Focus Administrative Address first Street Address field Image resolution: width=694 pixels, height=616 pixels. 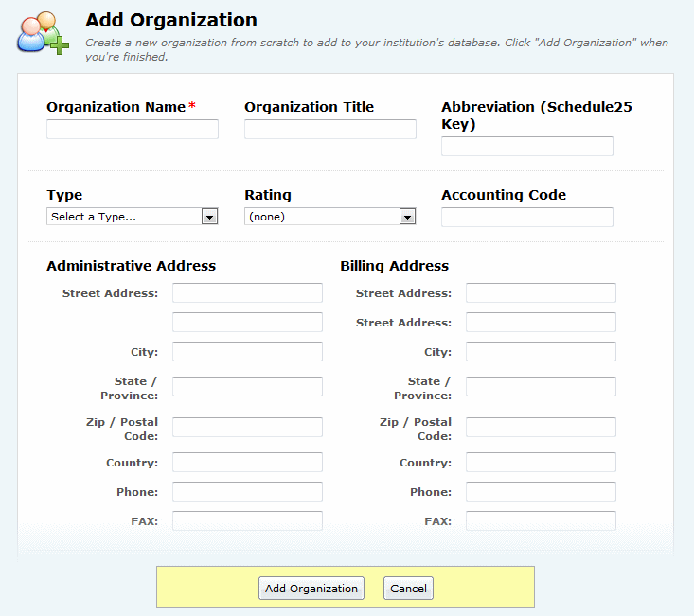[x=247, y=293]
